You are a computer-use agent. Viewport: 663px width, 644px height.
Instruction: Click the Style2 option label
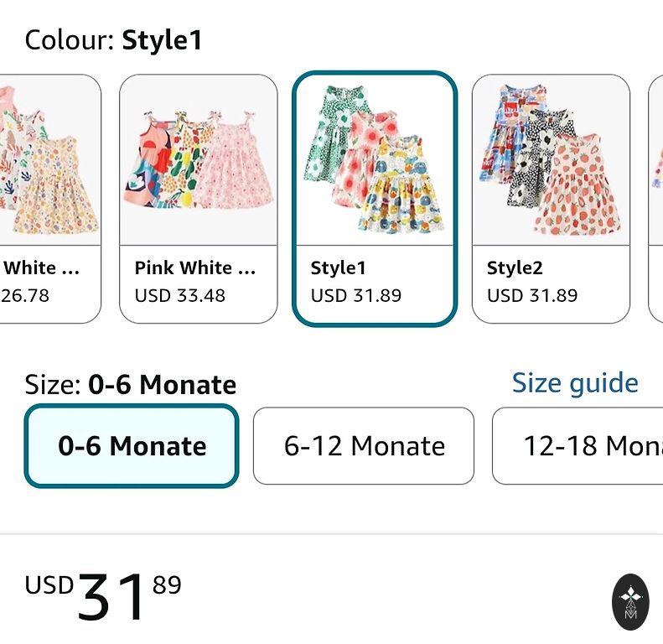coord(515,268)
